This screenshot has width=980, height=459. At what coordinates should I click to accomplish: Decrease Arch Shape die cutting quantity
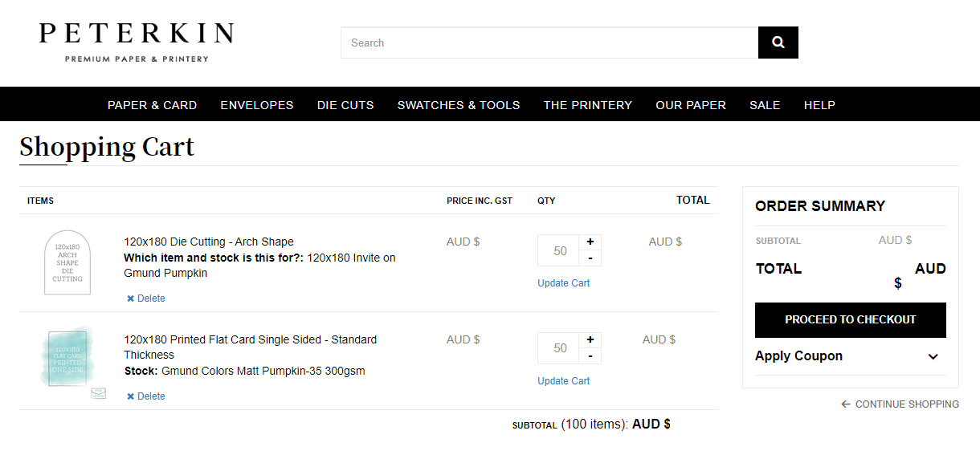pos(590,258)
